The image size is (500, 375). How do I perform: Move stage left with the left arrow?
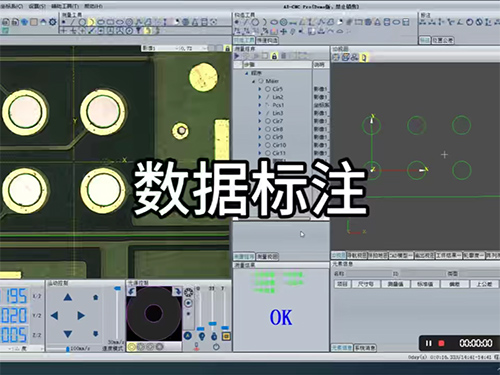pos(55,315)
